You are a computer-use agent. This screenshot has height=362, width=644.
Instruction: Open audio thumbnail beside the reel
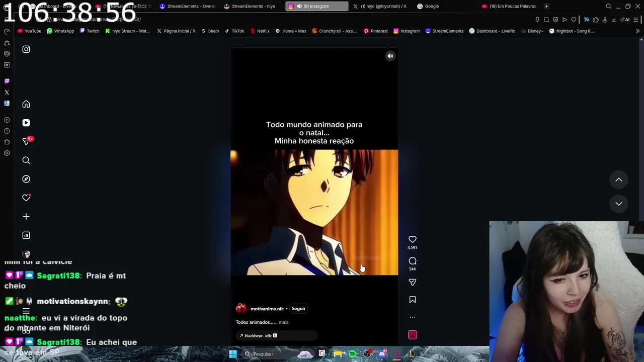(x=413, y=335)
